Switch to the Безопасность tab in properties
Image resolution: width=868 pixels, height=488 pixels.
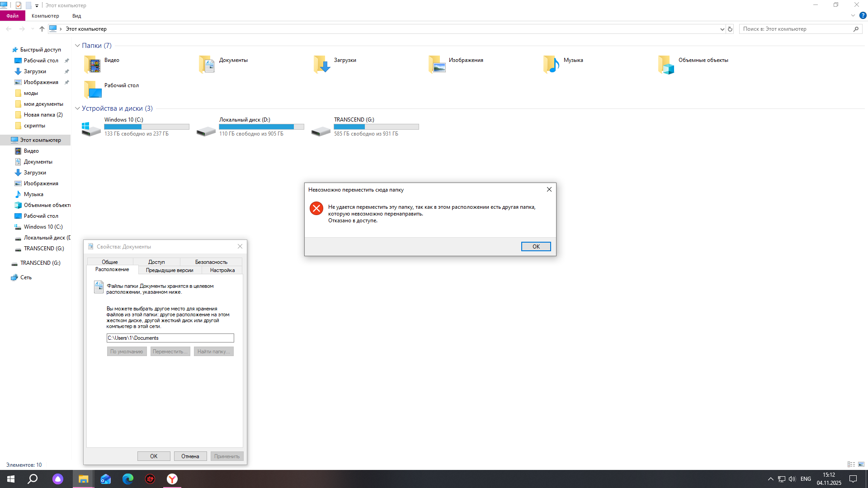[211, 262]
